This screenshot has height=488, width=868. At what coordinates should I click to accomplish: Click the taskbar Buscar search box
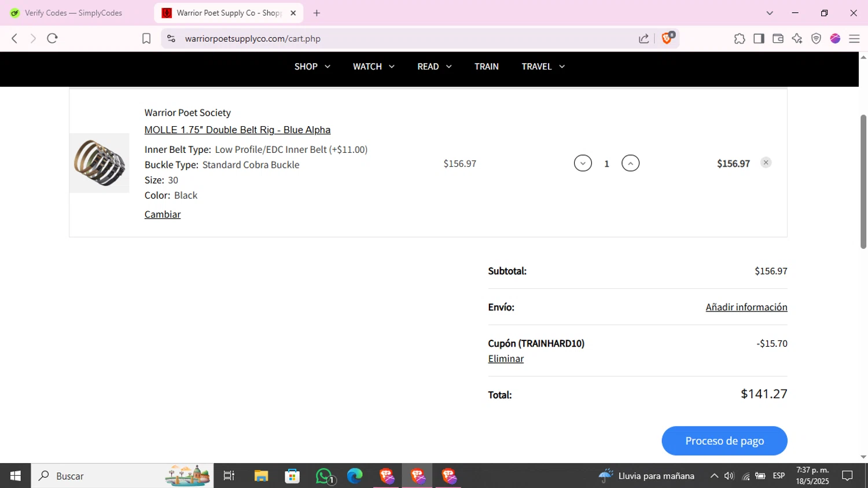122,476
